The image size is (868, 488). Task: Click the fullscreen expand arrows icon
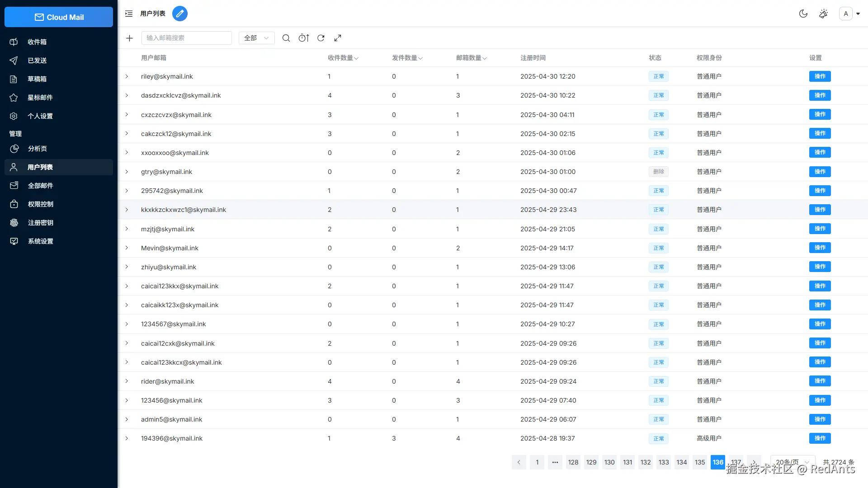point(338,38)
